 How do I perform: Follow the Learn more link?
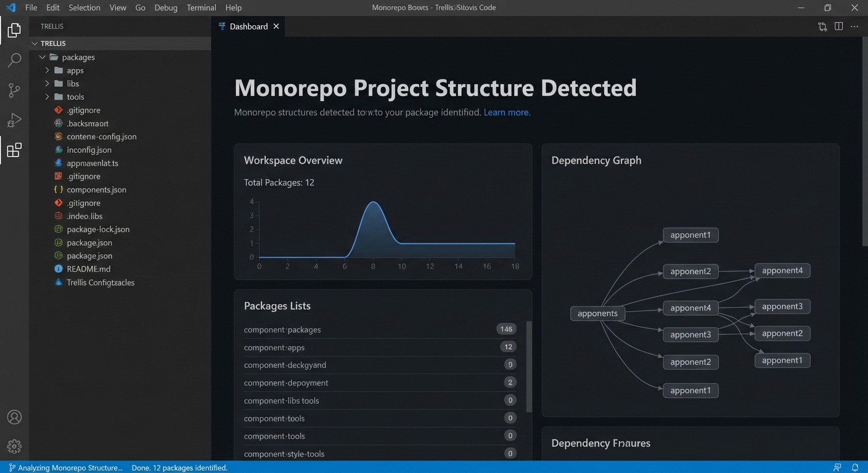pos(507,113)
